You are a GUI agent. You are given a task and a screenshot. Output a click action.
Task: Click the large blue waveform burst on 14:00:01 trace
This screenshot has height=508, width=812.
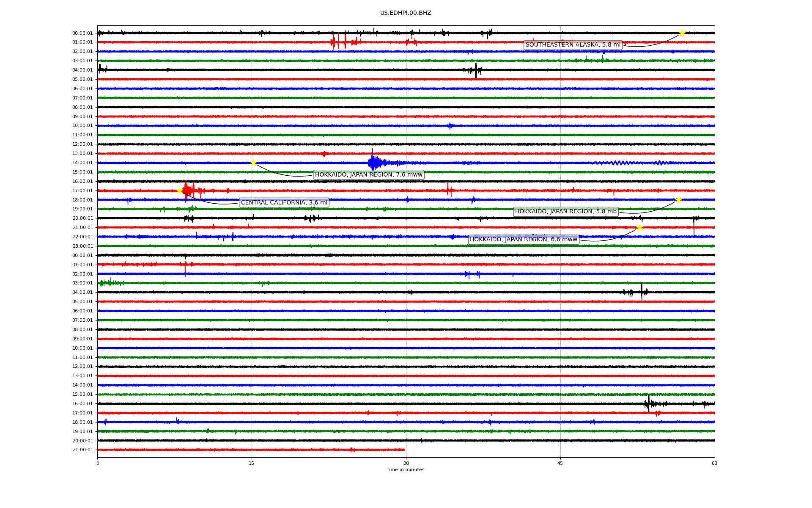point(374,163)
